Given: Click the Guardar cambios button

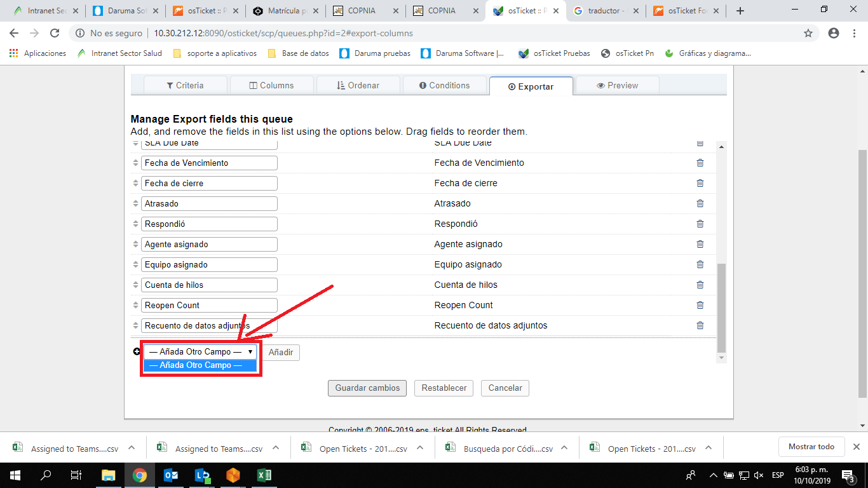Looking at the screenshot, I should [367, 388].
